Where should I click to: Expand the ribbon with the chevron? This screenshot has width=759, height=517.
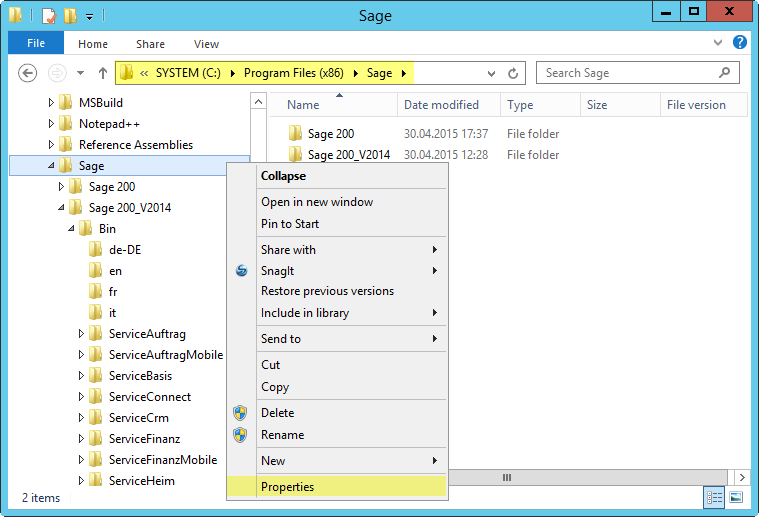tap(718, 43)
